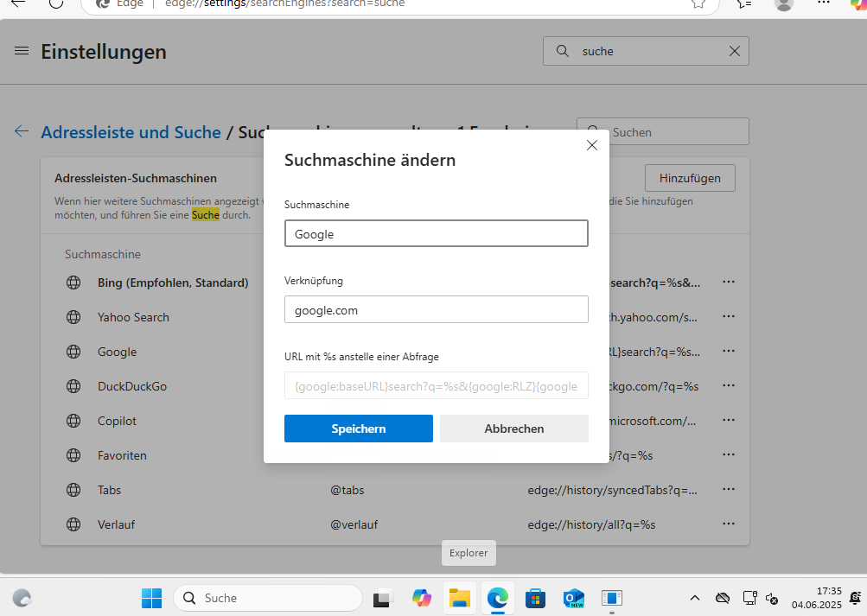
Task: Click the magnifier icon in settings search
Action: point(563,51)
